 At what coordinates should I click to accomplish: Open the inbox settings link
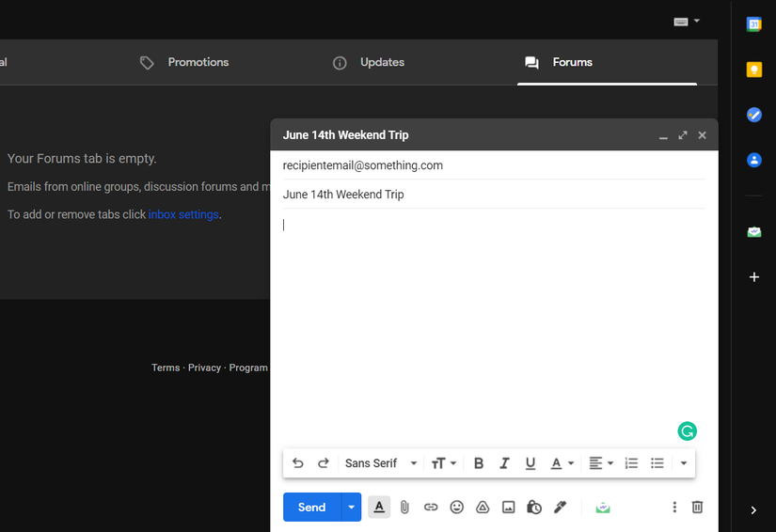click(x=183, y=214)
